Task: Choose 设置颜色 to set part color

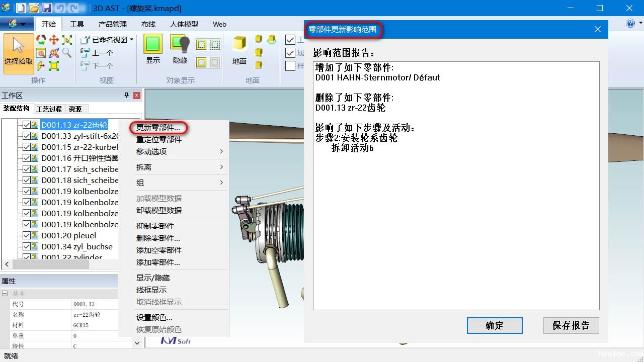Action: [152, 317]
